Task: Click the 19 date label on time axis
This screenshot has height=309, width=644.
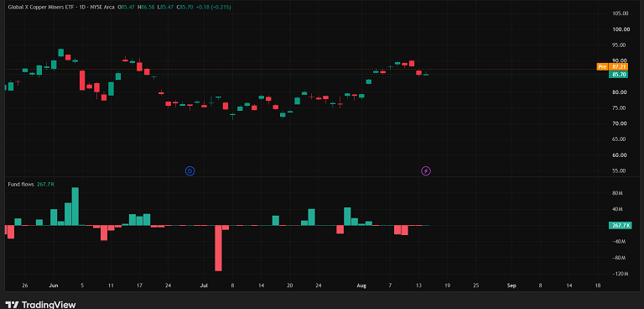Action: (x=447, y=285)
